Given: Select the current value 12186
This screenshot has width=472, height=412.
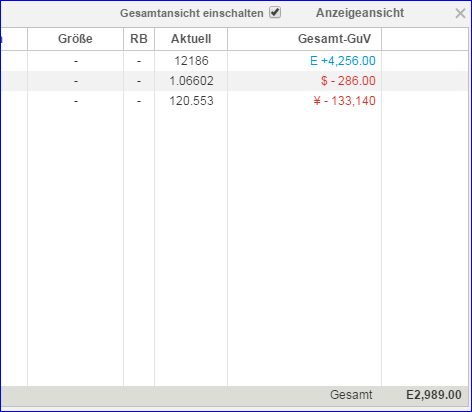Looking at the screenshot, I should point(191,61).
